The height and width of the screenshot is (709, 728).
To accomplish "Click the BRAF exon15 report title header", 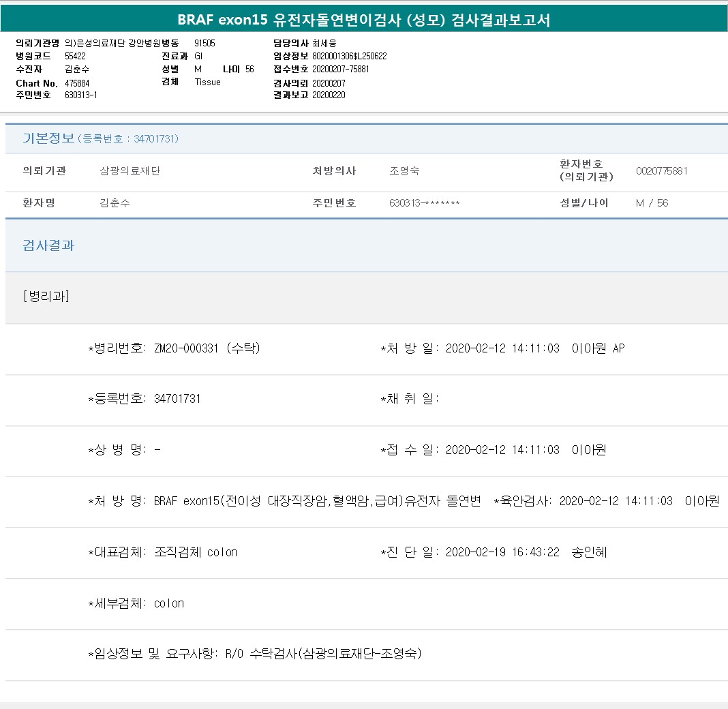I will click(x=363, y=20).
